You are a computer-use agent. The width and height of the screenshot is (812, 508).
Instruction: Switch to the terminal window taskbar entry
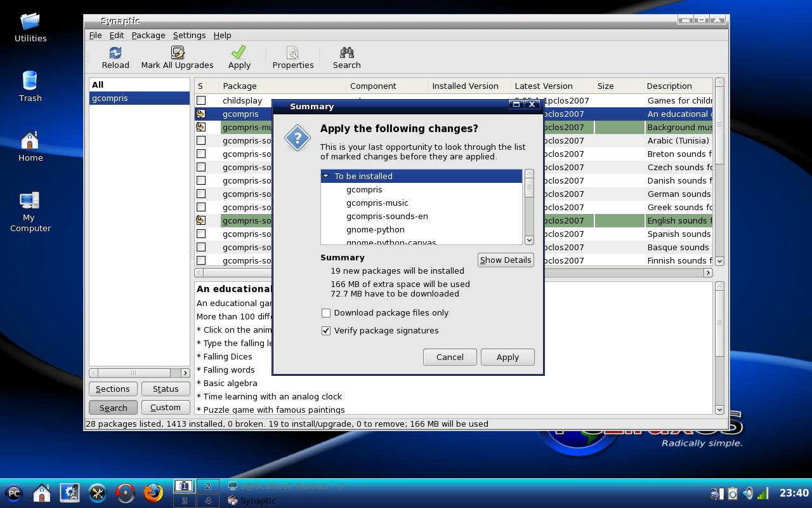(x=287, y=486)
